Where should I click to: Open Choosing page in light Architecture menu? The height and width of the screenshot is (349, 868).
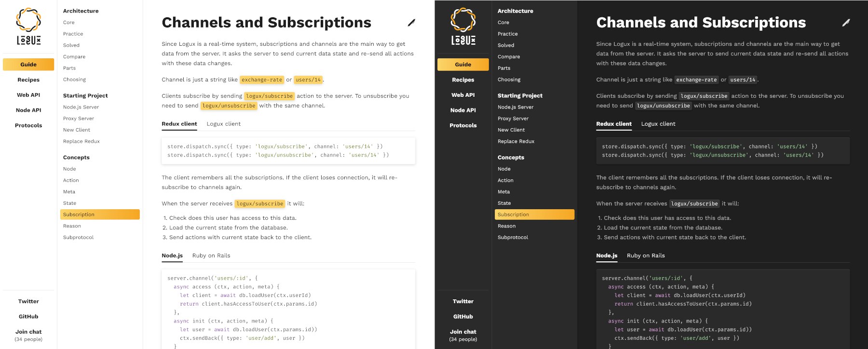tap(74, 80)
